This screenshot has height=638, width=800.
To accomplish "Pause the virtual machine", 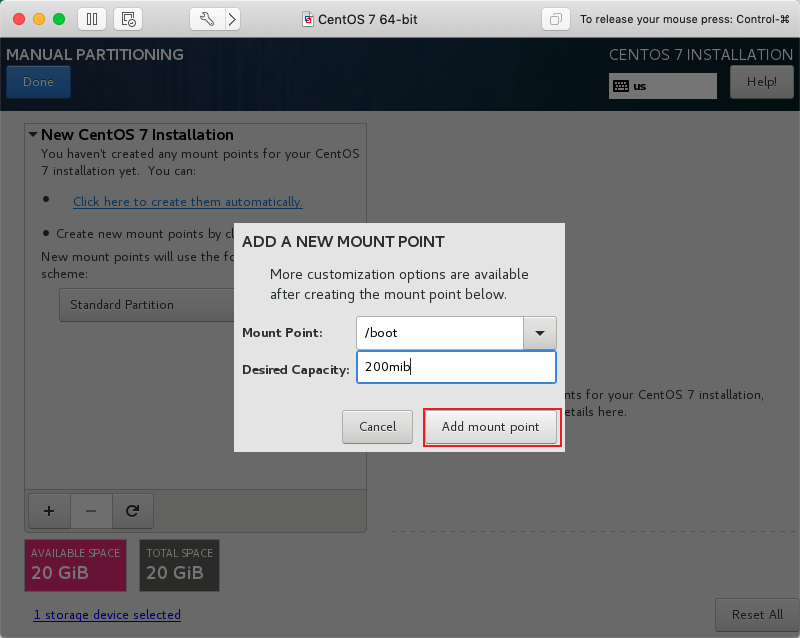I will coord(92,19).
